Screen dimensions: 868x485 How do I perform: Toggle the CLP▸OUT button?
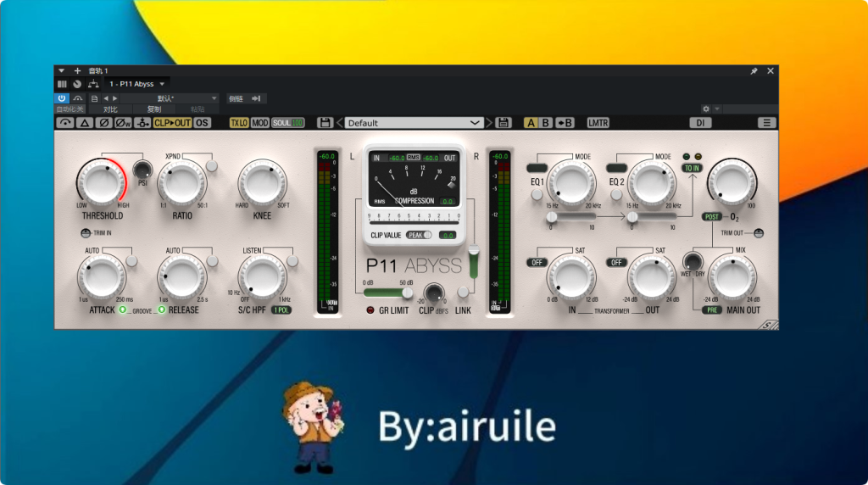172,123
